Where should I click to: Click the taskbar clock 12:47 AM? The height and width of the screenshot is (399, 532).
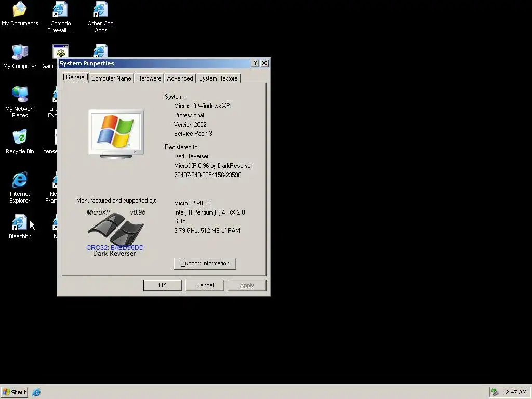[514, 392]
